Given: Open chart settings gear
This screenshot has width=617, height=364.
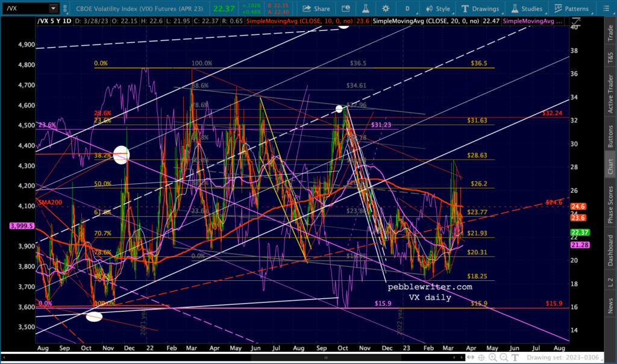Looking at the screenshot, I should click(385, 8).
